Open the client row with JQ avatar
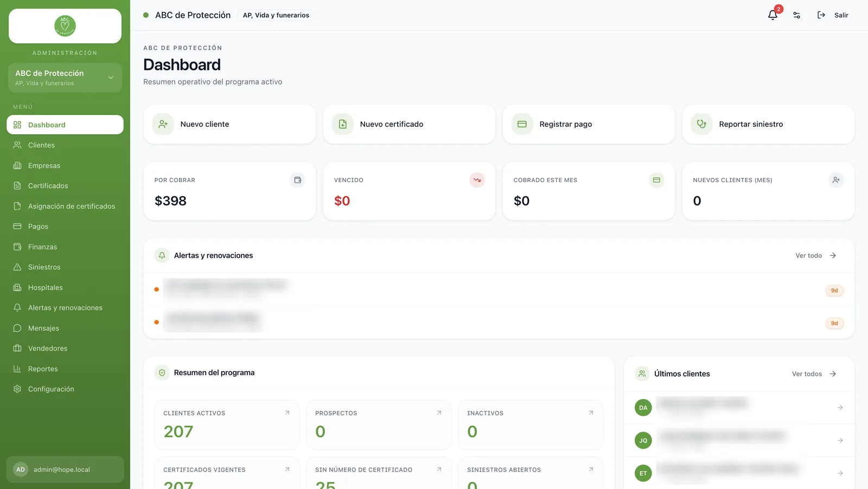This screenshot has width=868, height=489. [739, 440]
